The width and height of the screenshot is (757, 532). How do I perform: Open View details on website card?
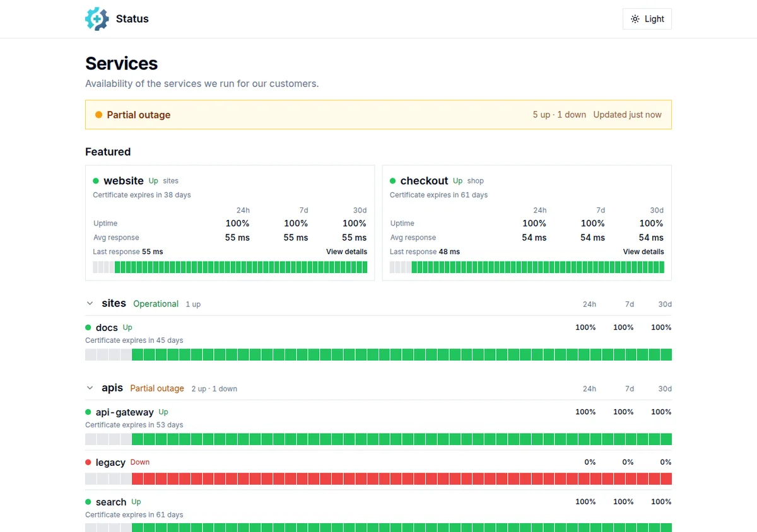coord(346,252)
